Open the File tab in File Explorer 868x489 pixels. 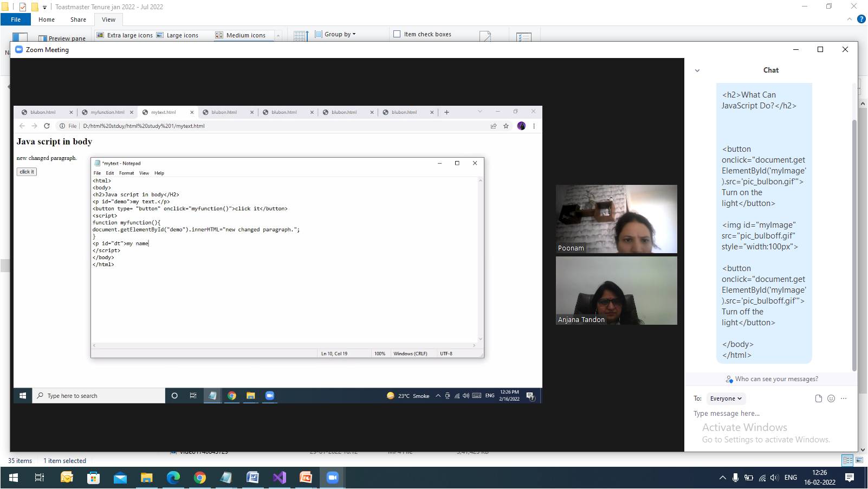(x=16, y=20)
